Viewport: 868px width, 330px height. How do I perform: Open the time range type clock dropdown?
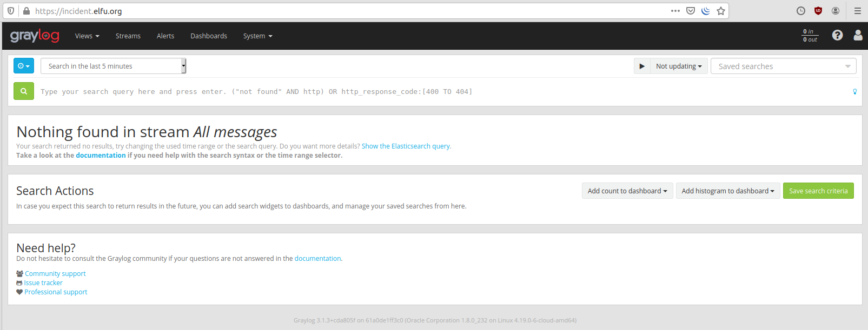click(24, 66)
